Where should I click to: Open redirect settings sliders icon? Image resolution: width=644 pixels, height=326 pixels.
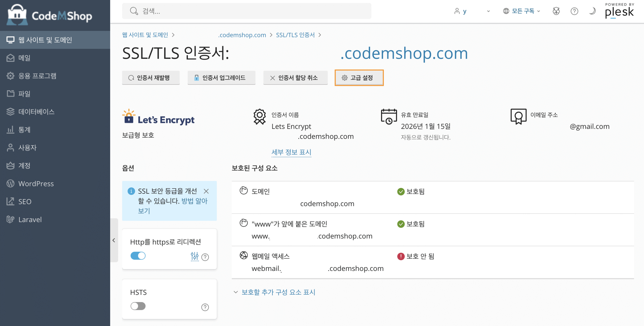pyautogui.click(x=194, y=256)
